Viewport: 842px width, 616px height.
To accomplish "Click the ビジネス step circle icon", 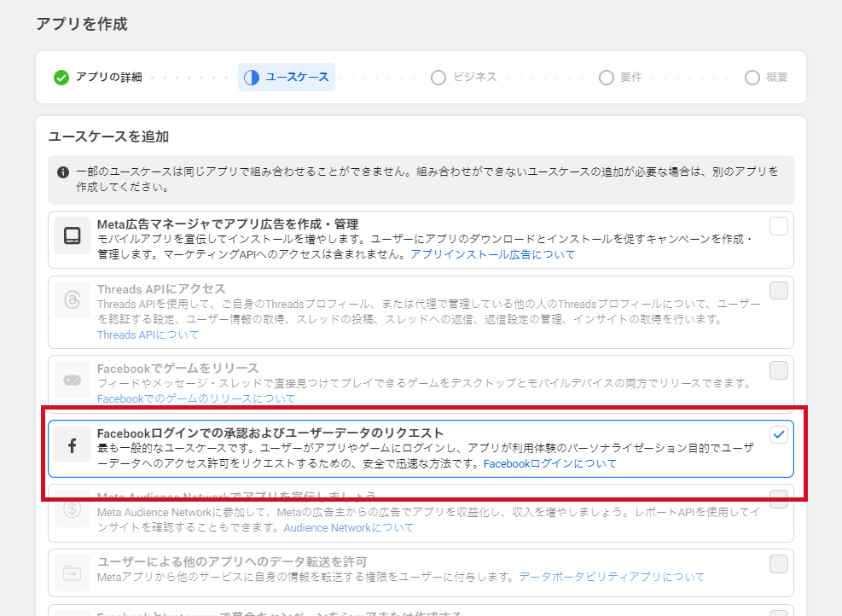I will click(x=438, y=78).
